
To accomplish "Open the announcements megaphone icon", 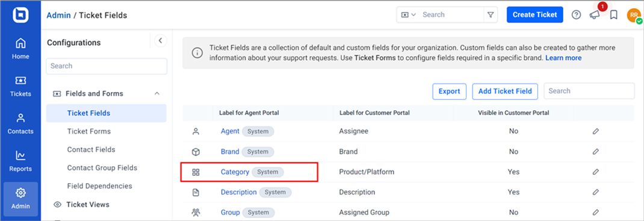I will tap(595, 15).
